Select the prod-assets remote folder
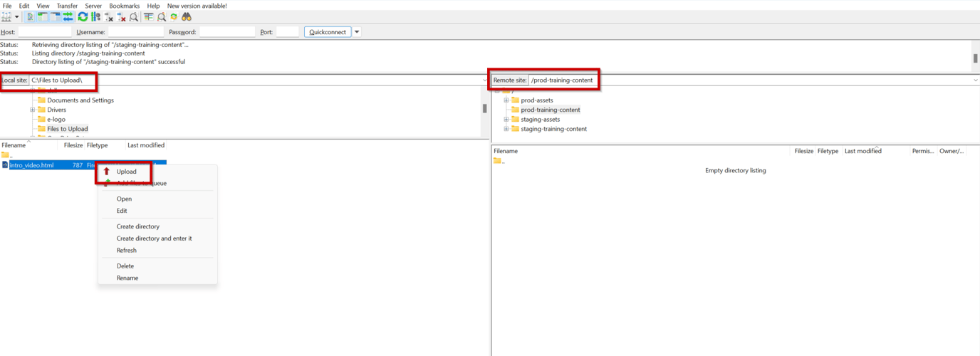This screenshot has width=980, height=356. point(537,100)
